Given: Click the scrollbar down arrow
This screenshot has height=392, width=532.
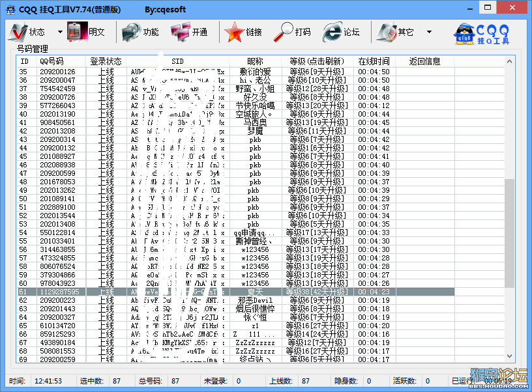Looking at the screenshot, I should (x=509, y=356).
